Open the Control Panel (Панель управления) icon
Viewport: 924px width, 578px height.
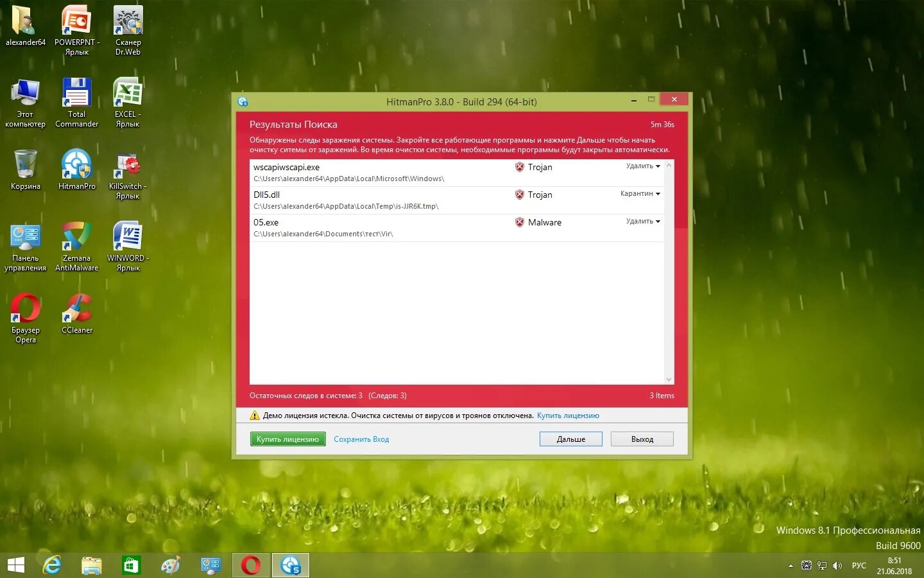[25, 236]
